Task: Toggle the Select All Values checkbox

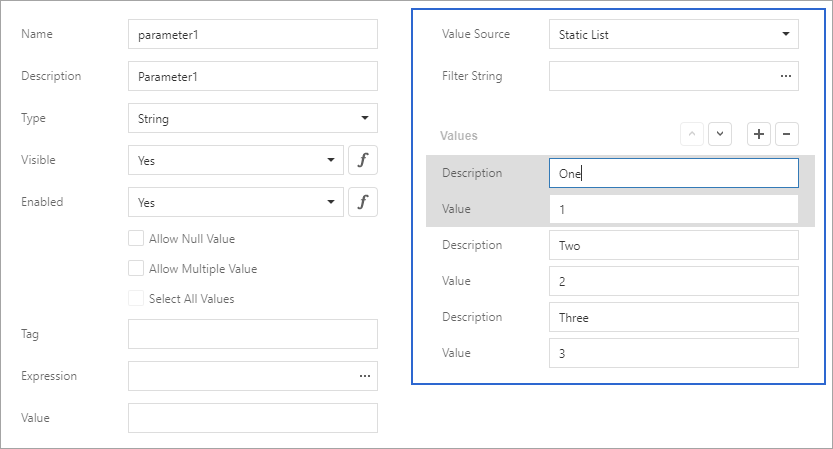Action: pyautogui.click(x=136, y=298)
